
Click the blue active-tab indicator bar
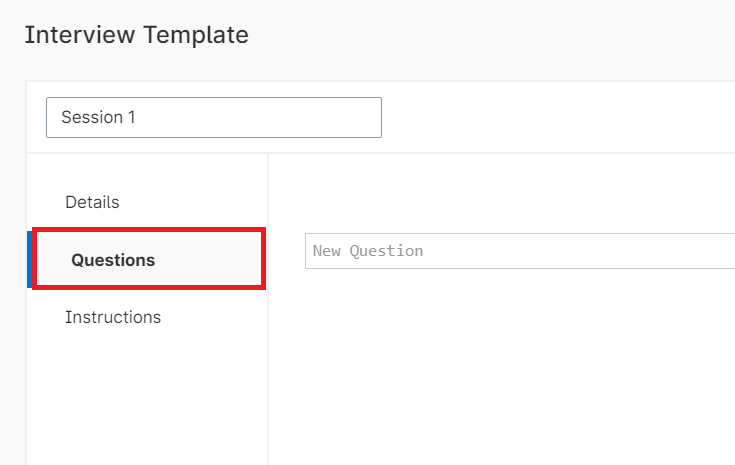pos(29,259)
